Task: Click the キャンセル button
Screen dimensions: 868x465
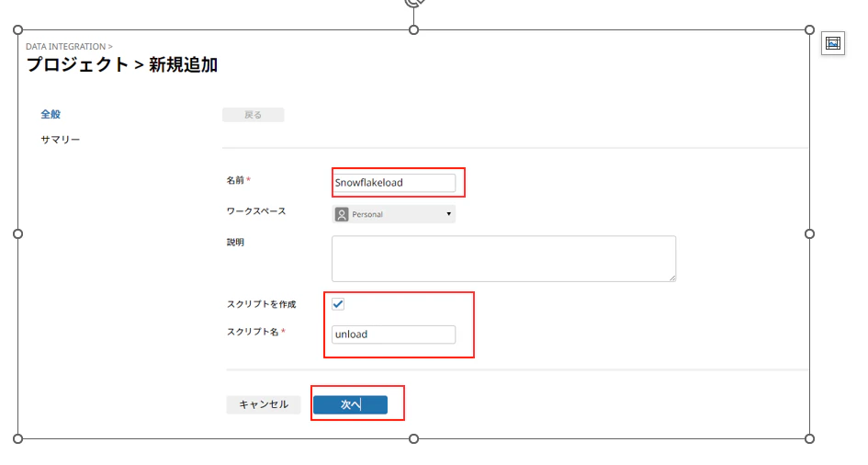Action: [x=264, y=404]
